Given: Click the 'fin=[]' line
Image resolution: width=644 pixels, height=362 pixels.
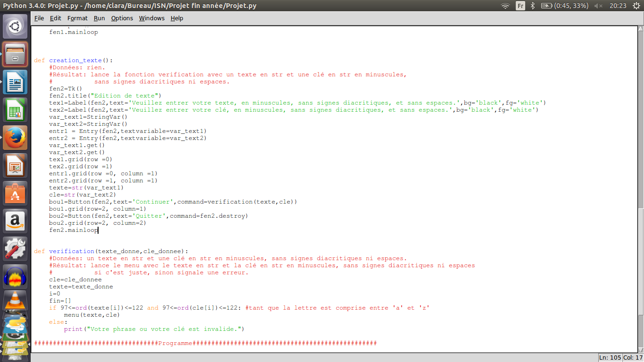Looking at the screenshot, I should point(60,301).
